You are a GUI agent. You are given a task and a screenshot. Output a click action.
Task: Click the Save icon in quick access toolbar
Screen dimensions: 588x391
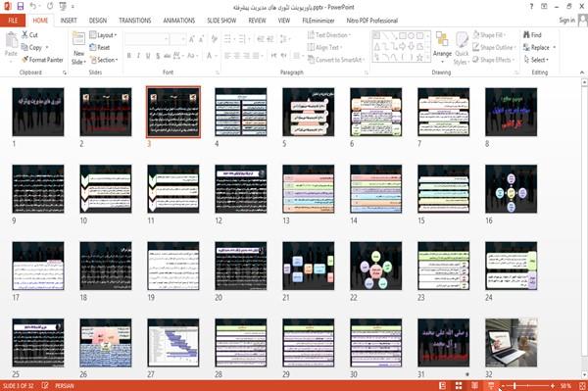pyautogui.click(x=21, y=7)
